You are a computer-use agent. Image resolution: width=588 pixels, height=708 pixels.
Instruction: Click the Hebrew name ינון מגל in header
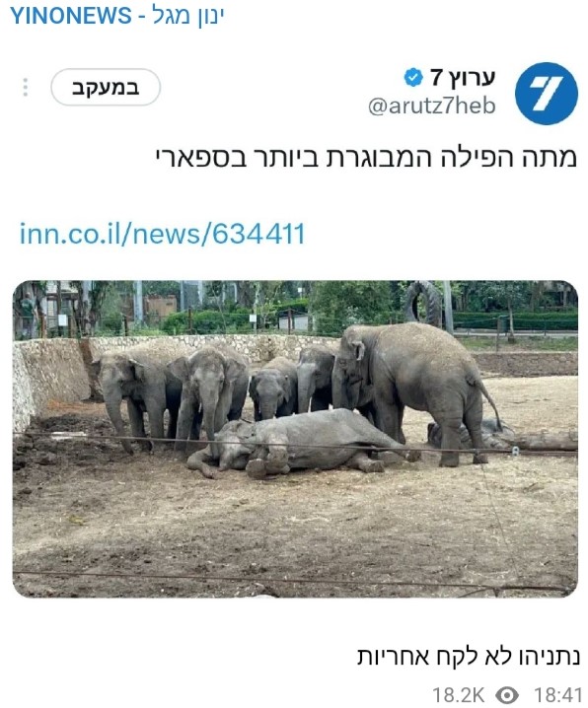point(188,16)
